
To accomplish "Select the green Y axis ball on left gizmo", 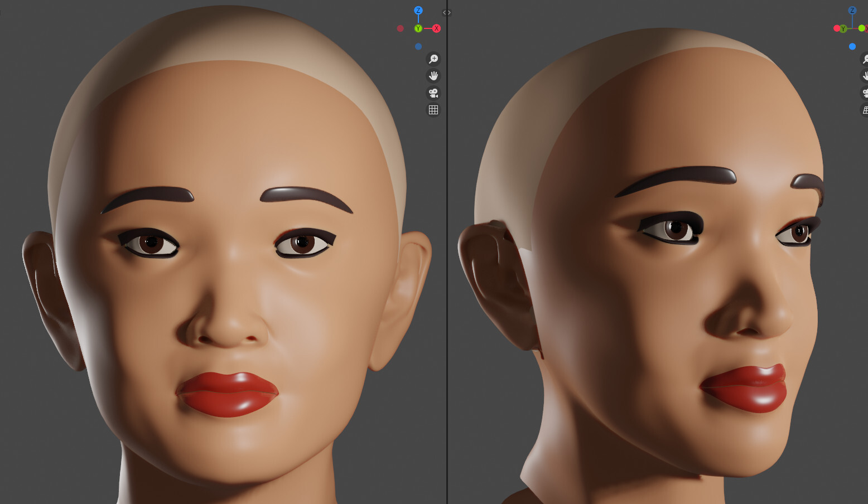I will point(418,28).
